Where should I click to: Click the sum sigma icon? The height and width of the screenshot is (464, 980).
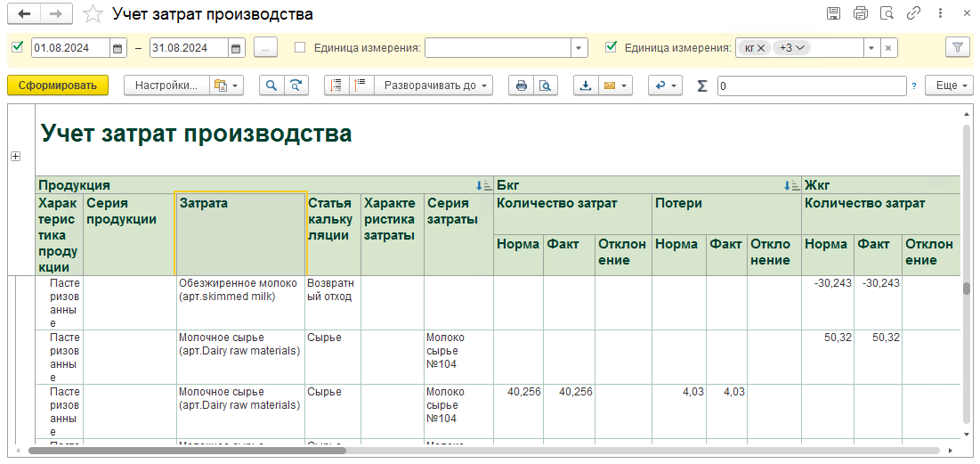coord(702,85)
